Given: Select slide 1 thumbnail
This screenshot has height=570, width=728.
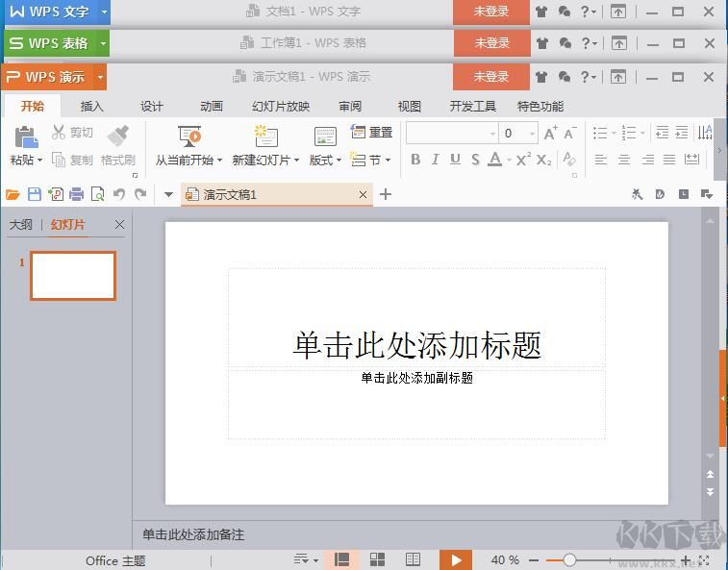Looking at the screenshot, I should [73, 276].
